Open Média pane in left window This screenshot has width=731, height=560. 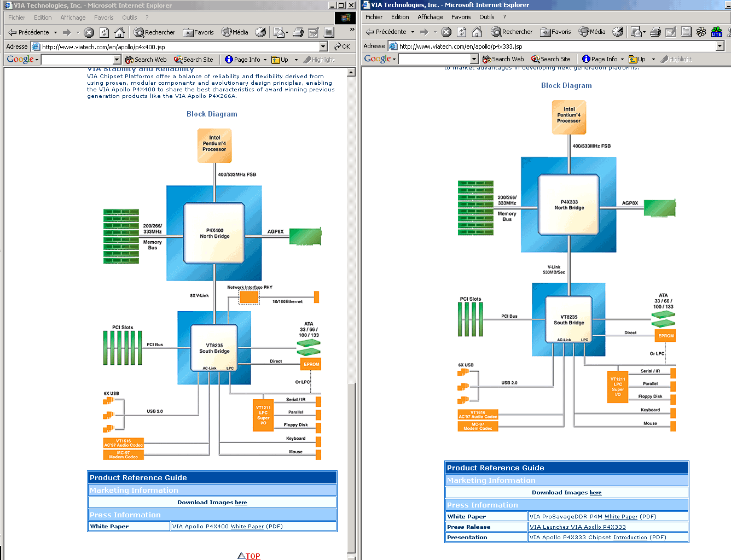pyautogui.click(x=235, y=32)
